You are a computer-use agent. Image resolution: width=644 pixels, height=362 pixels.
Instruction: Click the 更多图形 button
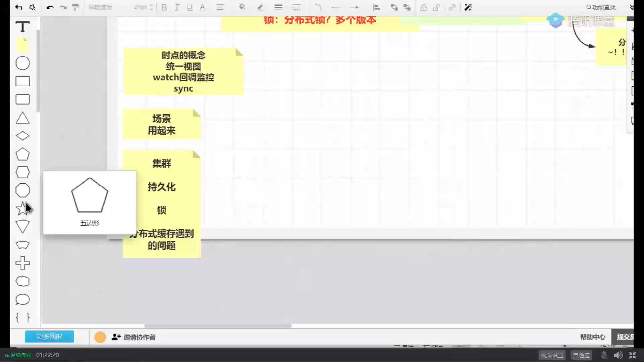coord(49,337)
